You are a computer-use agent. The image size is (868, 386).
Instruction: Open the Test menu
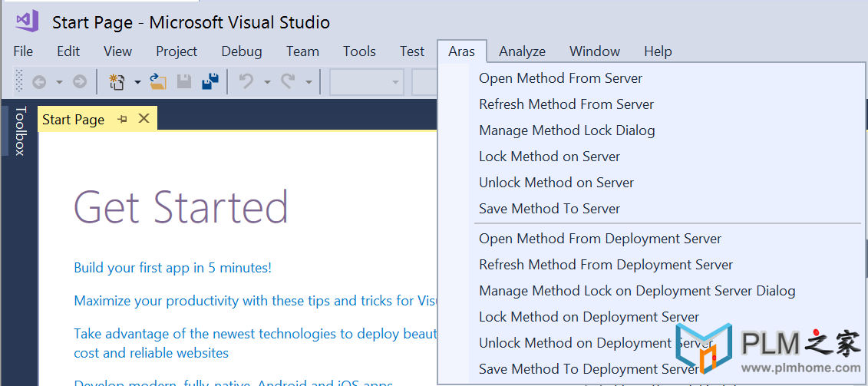click(412, 51)
